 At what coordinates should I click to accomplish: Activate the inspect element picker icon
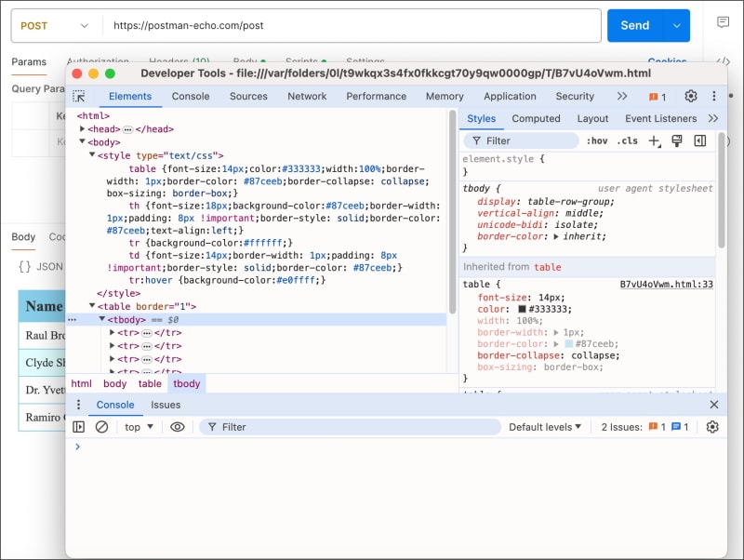[x=79, y=96]
